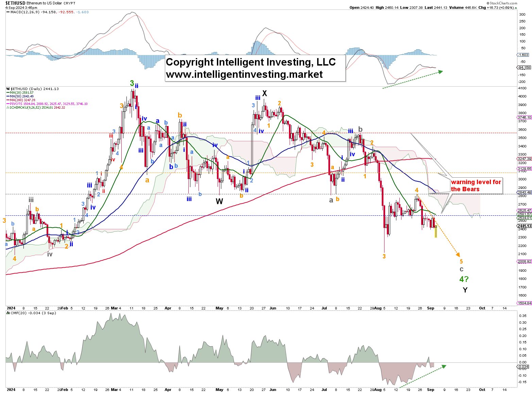Image resolution: width=532 pixels, height=393 pixels.
Task: Click the gray c wave label above 4?
Action: click(x=462, y=269)
